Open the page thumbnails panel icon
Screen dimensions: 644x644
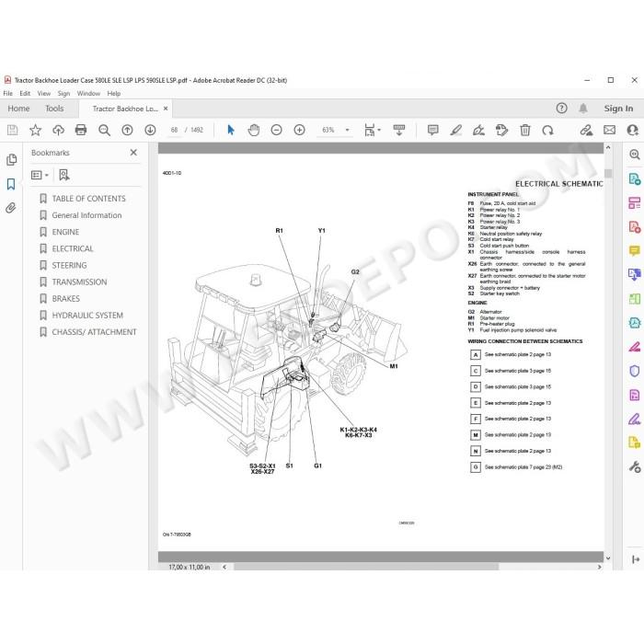coord(11,159)
